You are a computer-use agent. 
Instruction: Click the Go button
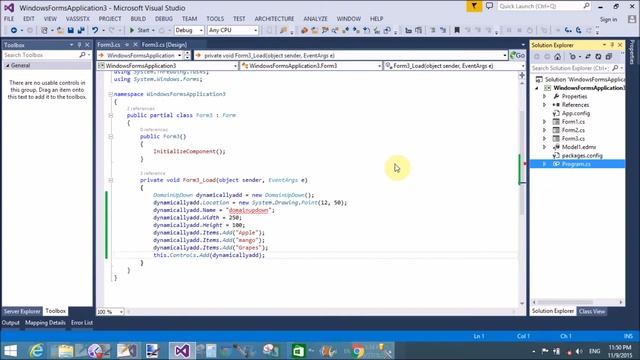pos(518,55)
